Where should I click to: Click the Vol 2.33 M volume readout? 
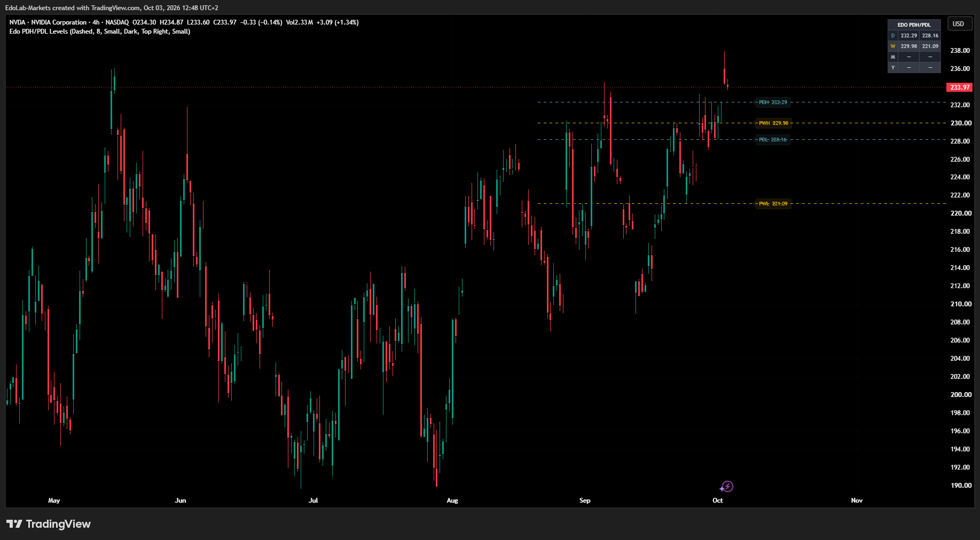(x=300, y=22)
